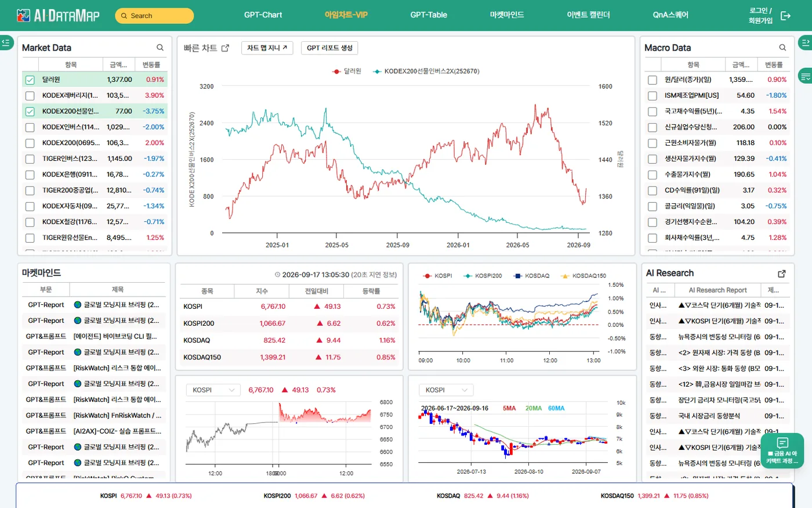Click the login exit arrow icon
The width and height of the screenshot is (812, 508).
click(785, 16)
